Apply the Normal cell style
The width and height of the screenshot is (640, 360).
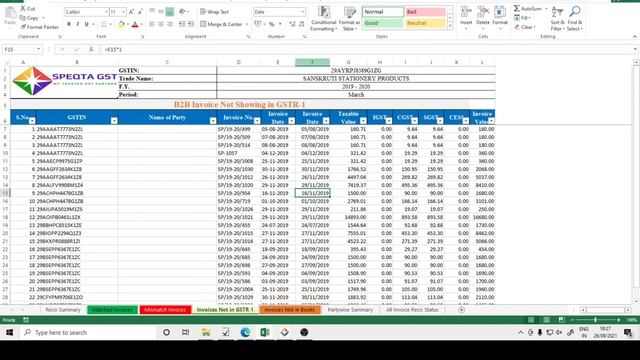pos(383,12)
